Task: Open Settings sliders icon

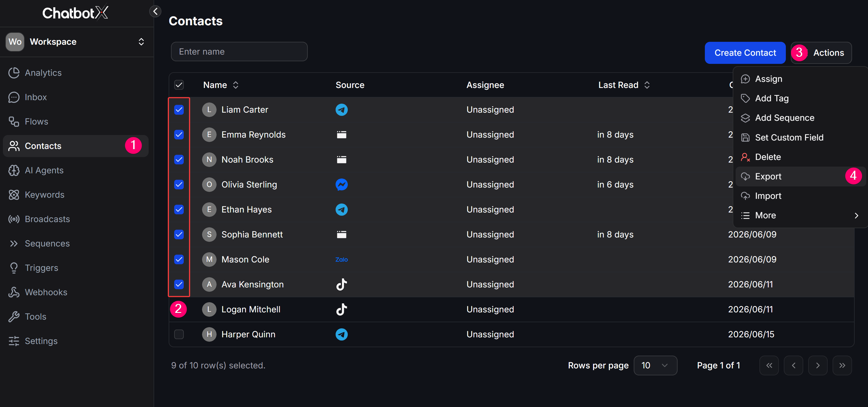Action: pyautogui.click(x=13, y=341)
